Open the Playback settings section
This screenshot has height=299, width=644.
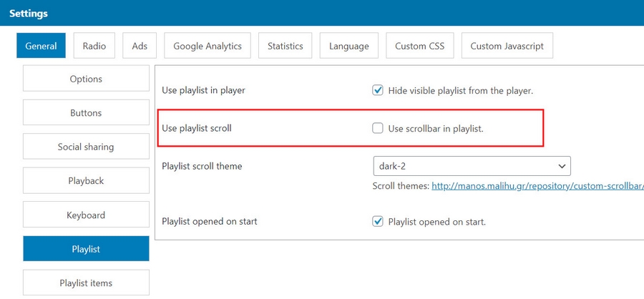(86, 181)
